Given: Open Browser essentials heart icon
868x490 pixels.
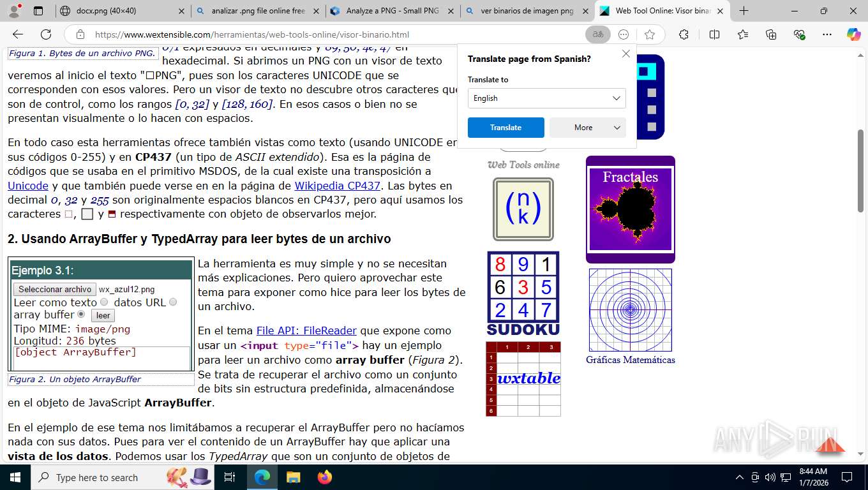Looking at the screenshot, I should click(799, 34).
